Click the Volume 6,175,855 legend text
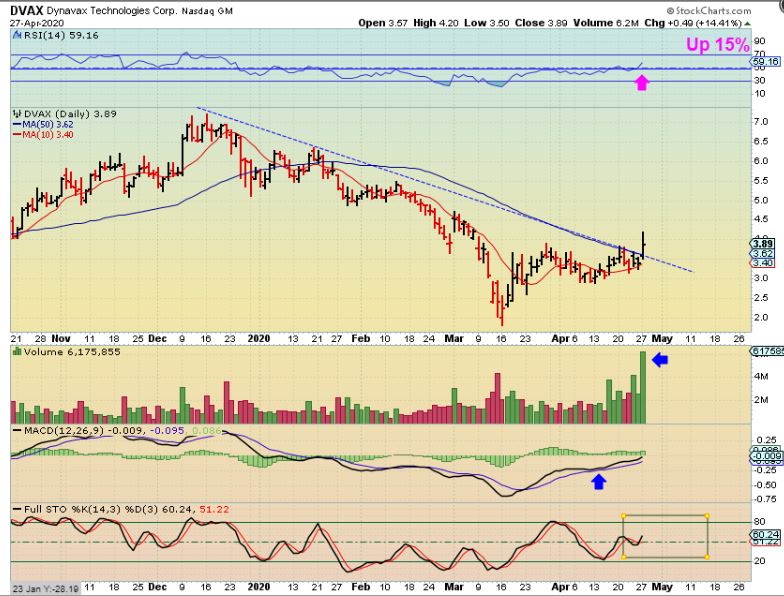The width and height of the screenshot is (784, 596). click(72, 352)
